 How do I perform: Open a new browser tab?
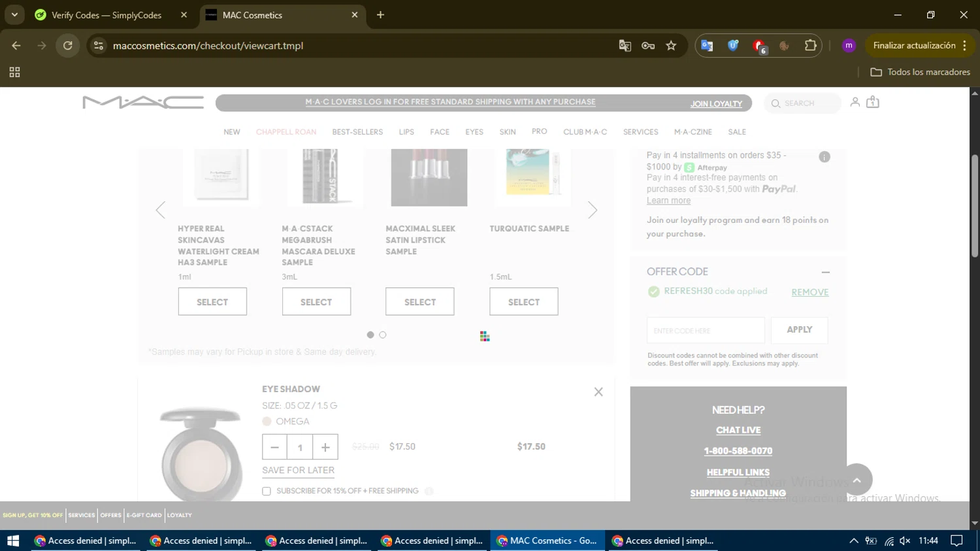pos(380,15)
